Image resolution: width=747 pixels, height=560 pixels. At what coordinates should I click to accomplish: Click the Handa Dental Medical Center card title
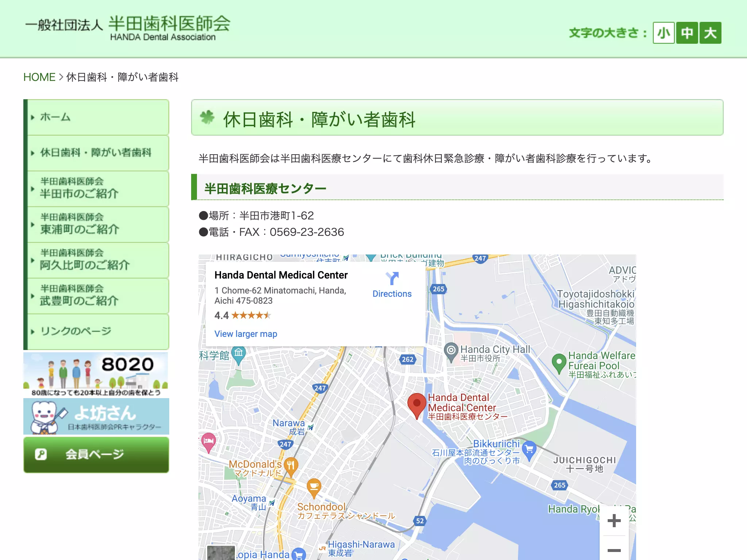click(281, 275)
